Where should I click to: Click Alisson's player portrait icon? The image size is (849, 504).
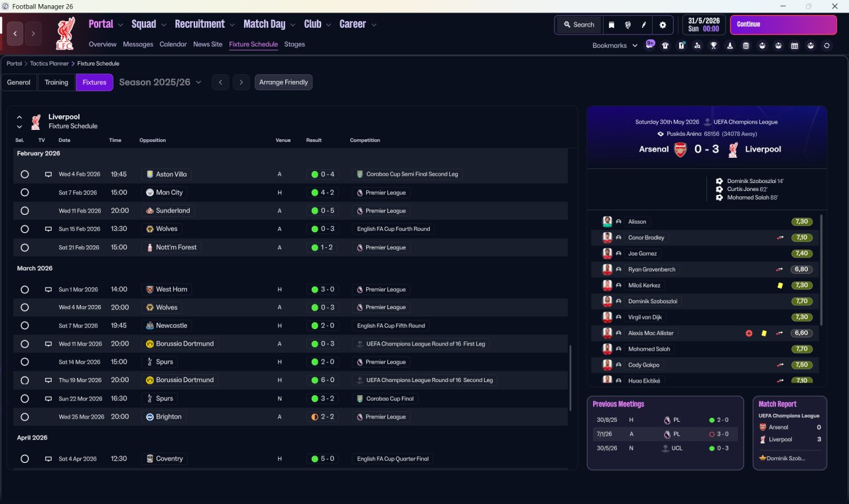click(x=607, y=221)
